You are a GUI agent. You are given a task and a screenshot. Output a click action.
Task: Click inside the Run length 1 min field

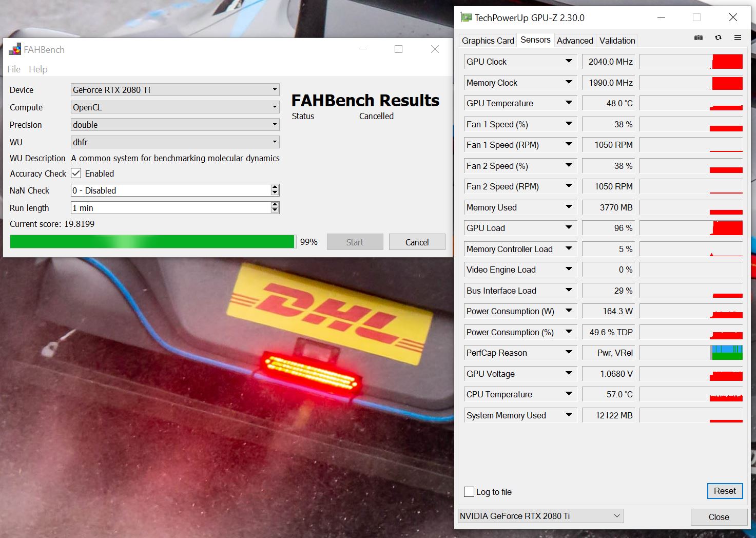[x=170, y=207]
